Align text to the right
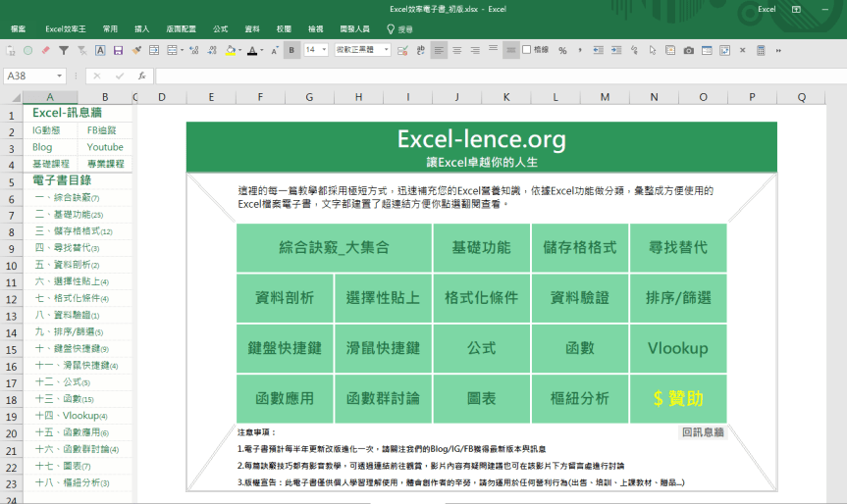This screenshot has width=847, height=504. (475, 50)
